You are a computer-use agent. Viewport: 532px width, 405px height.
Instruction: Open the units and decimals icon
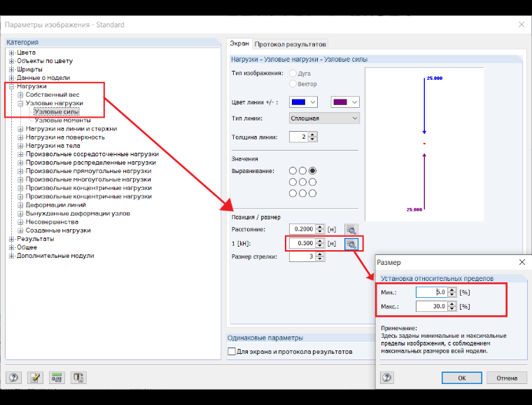[x=57, y=378]
